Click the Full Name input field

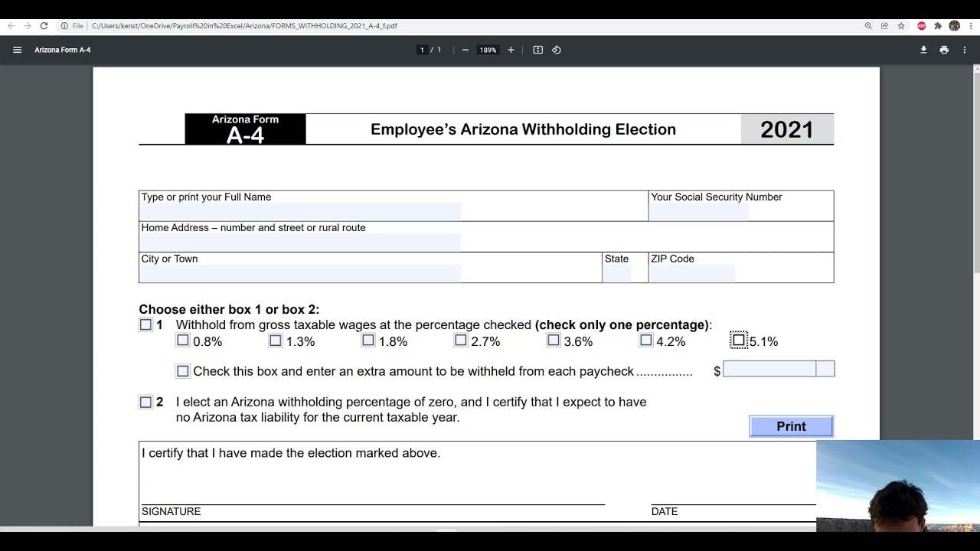tap(300, 211)
